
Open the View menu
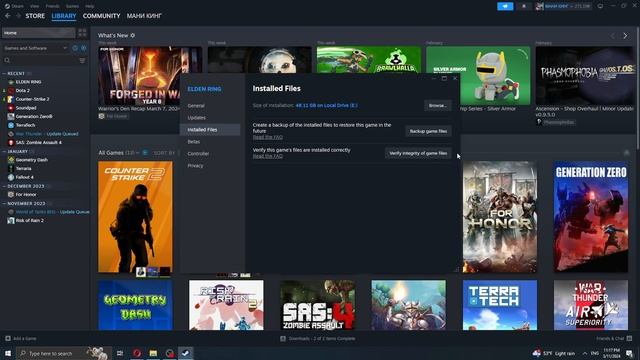(34, 6)
